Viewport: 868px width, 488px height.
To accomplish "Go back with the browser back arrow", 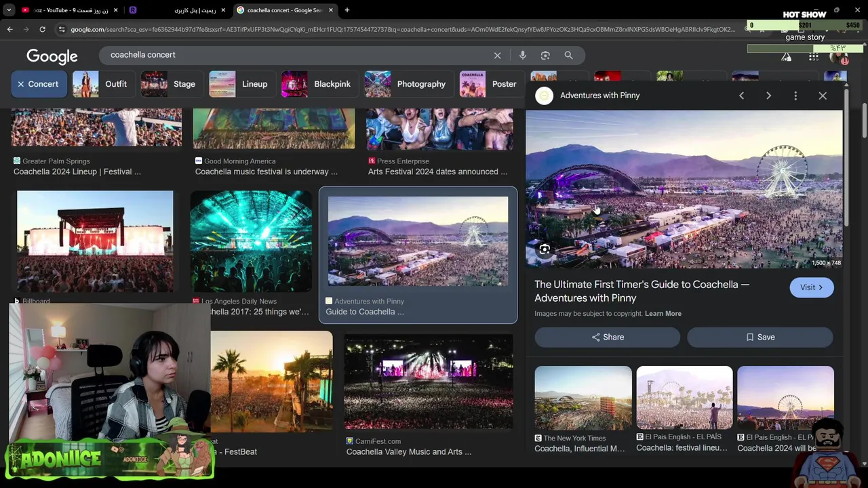I will click(x=9, y=29).
